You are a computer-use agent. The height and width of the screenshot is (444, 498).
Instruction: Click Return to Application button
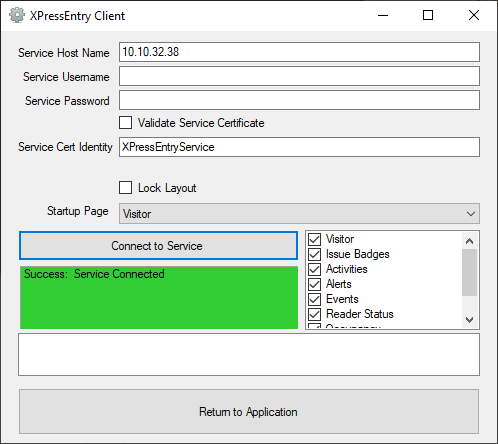(249, 412)
